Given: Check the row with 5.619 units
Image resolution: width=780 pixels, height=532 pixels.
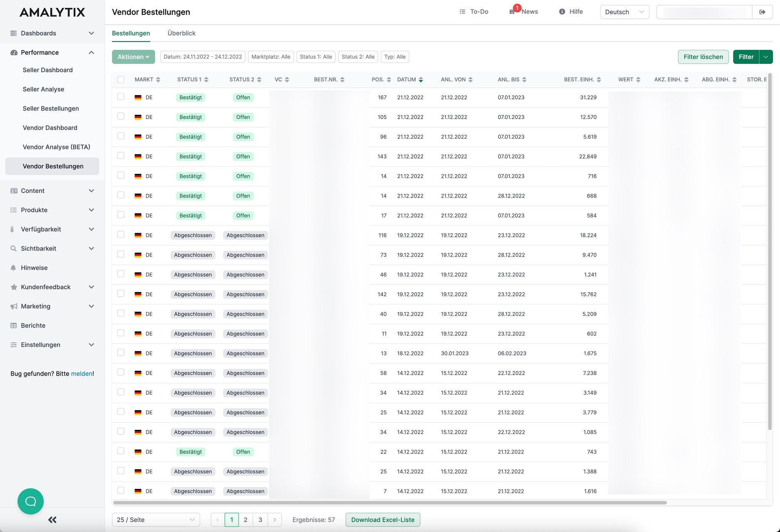Looking at the screenshot, I should tap(121, 136).
